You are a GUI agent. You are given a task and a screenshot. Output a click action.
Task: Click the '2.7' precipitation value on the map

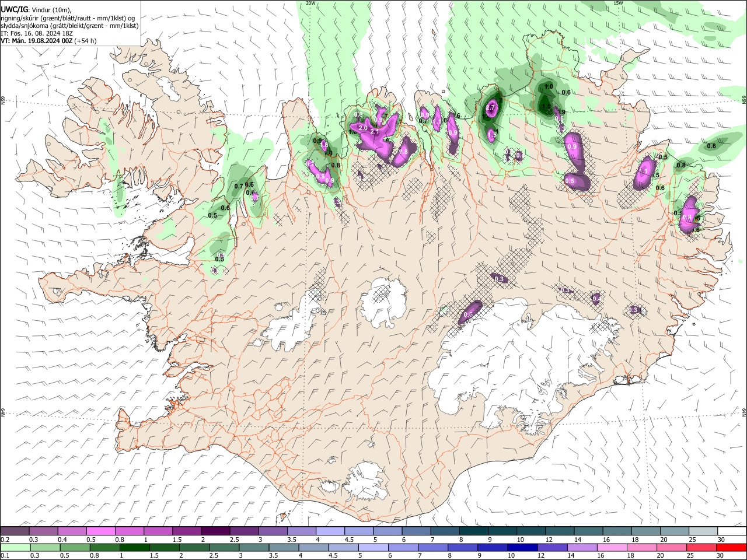(491, 108)
